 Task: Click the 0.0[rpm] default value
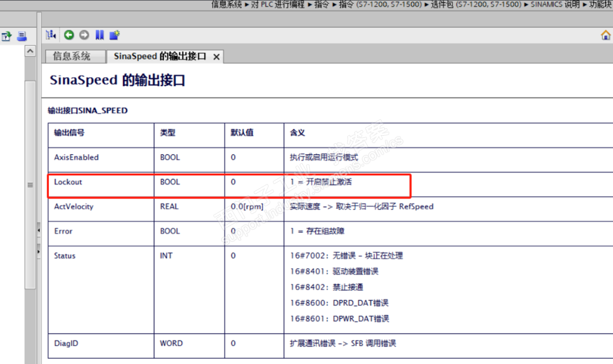click(247, 207)
